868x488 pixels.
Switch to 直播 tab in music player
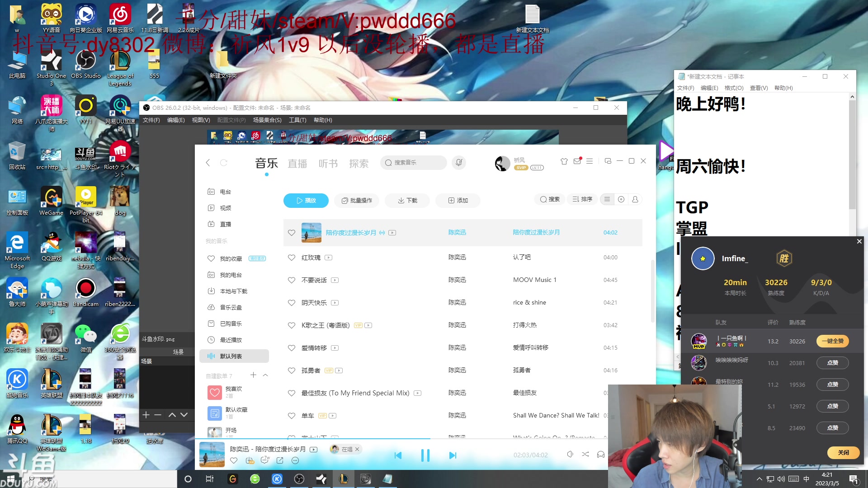click(x=297, y=164)
